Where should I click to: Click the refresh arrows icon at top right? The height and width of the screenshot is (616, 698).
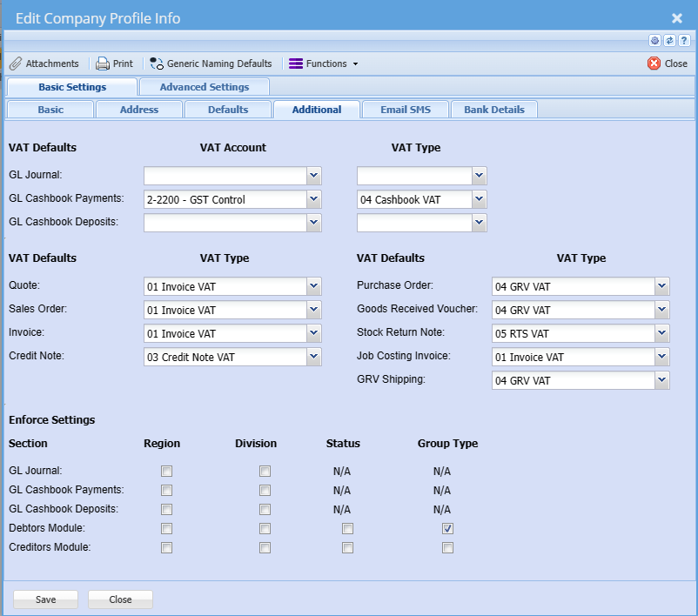click(669, 40)
